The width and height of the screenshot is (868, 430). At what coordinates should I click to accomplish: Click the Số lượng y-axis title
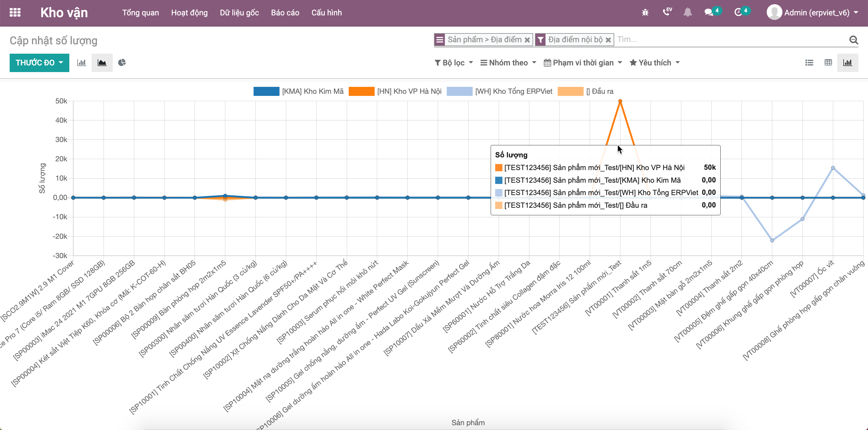42,179
